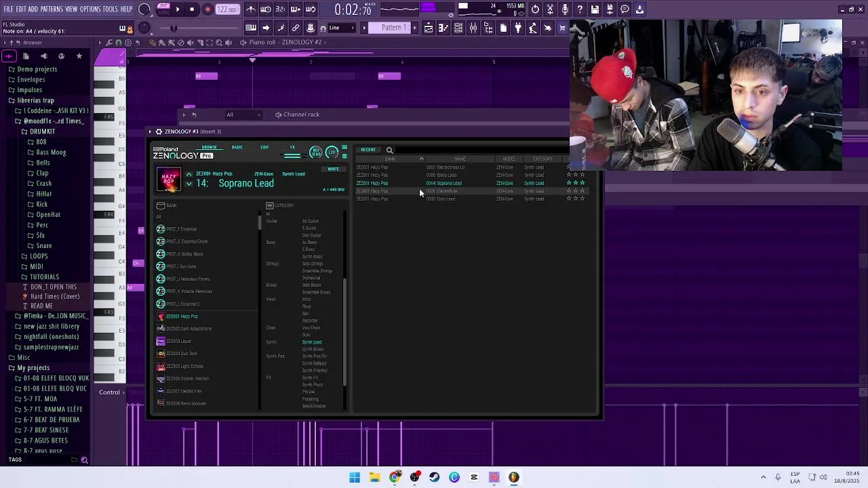This screenshot has height=488, width=868.
Task: Open the Channel rack view icon
Action: pos(458,28)
